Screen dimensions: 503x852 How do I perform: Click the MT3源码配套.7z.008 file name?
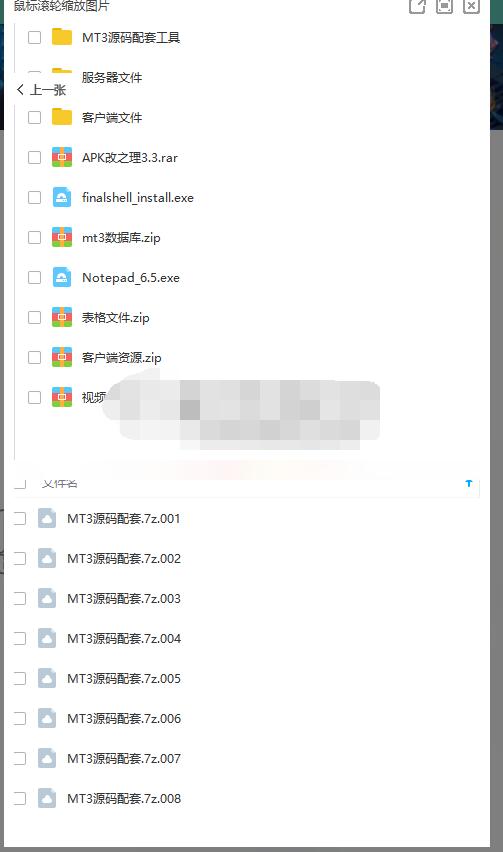pyautogui.click(x=124, y=798)
